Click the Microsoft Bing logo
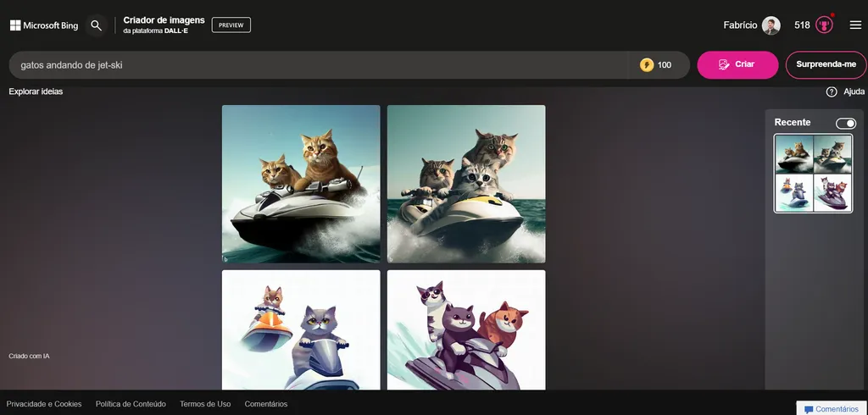Image resolution: width=868 pixels, height=415 pixels. (x=44, y=25)
